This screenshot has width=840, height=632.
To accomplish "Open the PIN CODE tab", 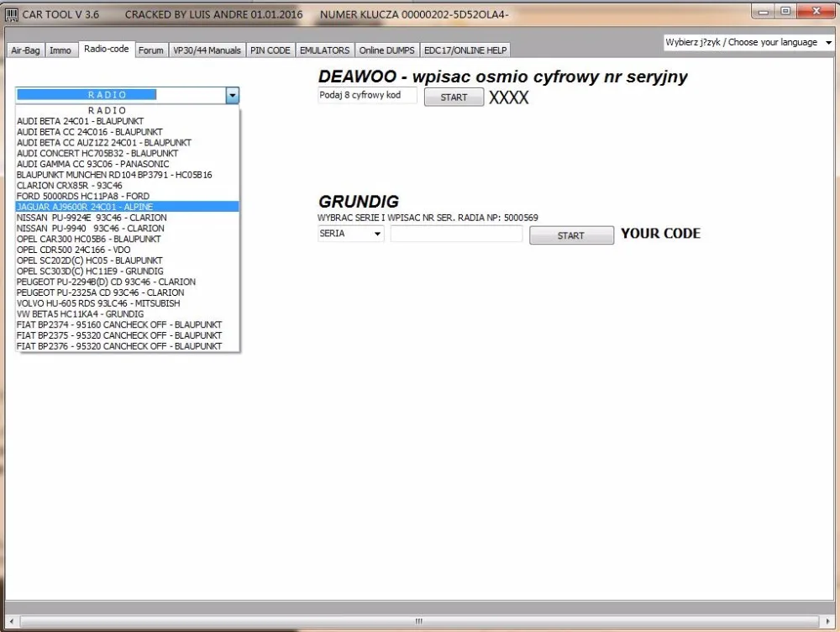I will point(270,50).
